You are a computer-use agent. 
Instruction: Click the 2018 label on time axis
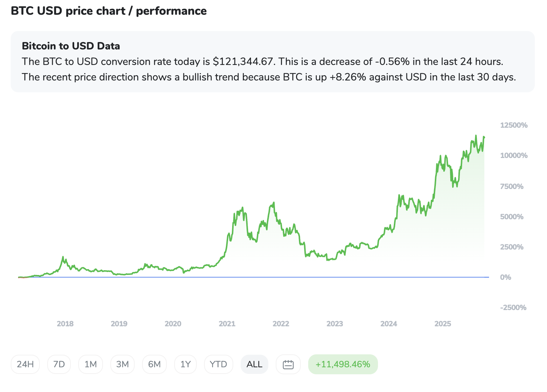[x=65, y=324]
